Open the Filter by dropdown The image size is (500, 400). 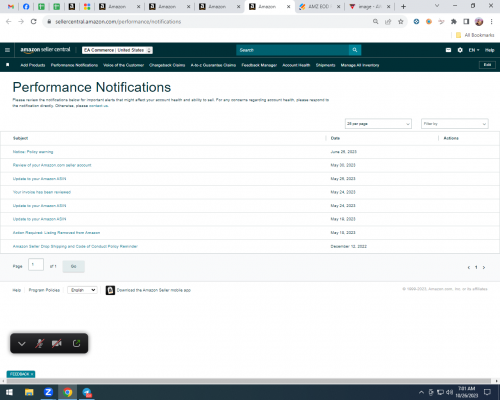tap(455, 124)
